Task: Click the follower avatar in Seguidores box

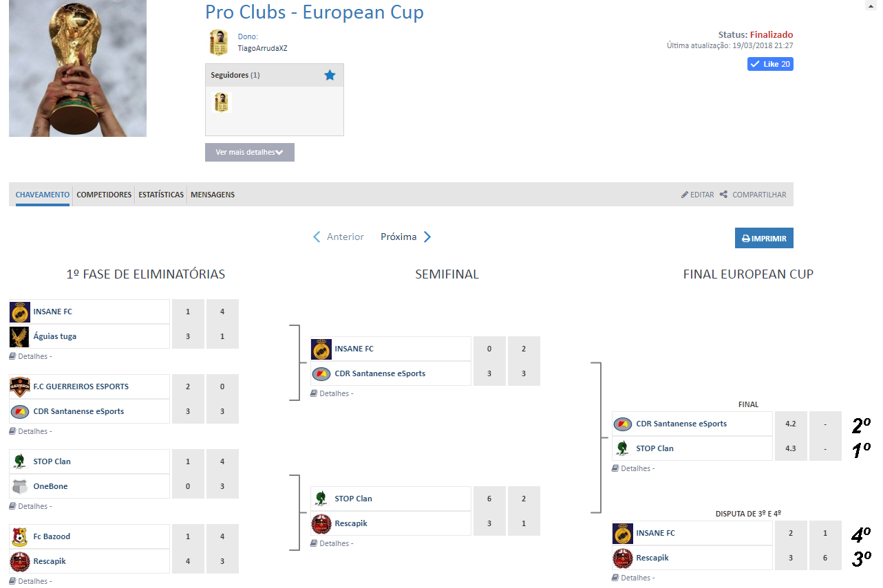Action: tap(221, 103)
